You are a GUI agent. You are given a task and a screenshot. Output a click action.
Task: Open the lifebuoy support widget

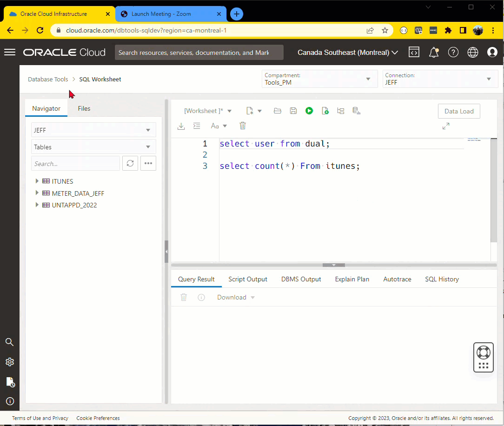(484, 357)
